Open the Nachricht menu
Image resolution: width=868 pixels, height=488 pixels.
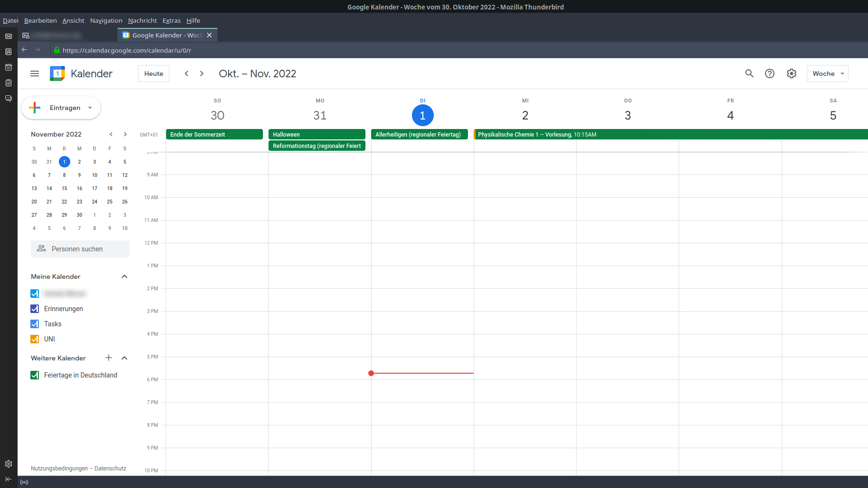click(x=142, y=20)
